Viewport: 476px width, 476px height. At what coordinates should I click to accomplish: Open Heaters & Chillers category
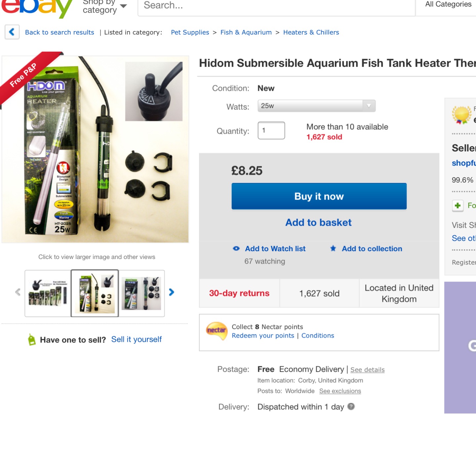coord(311,32)
